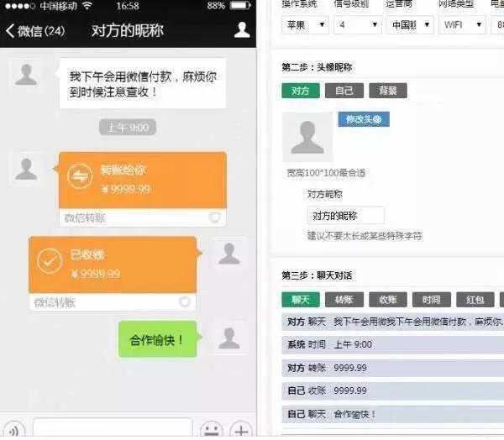Image resolution: width=504 pixels, height=440 pixels.
Task: Select the 时间 tab
Action: pos(432,300)
